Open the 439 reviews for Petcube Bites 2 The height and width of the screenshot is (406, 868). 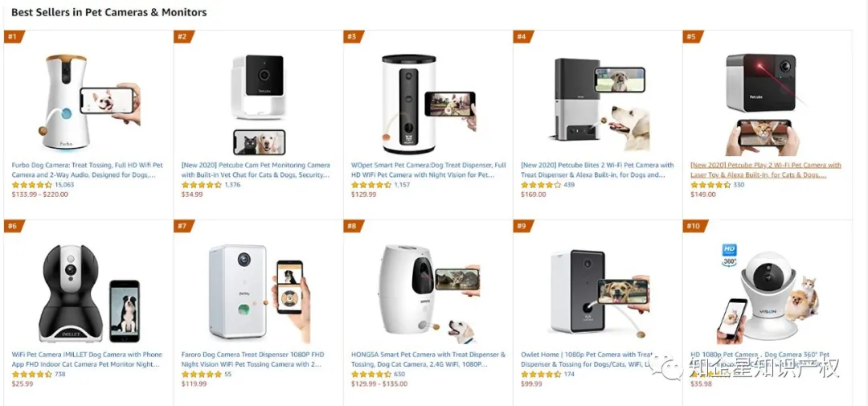pyautogui.click(x=569, y=185)
